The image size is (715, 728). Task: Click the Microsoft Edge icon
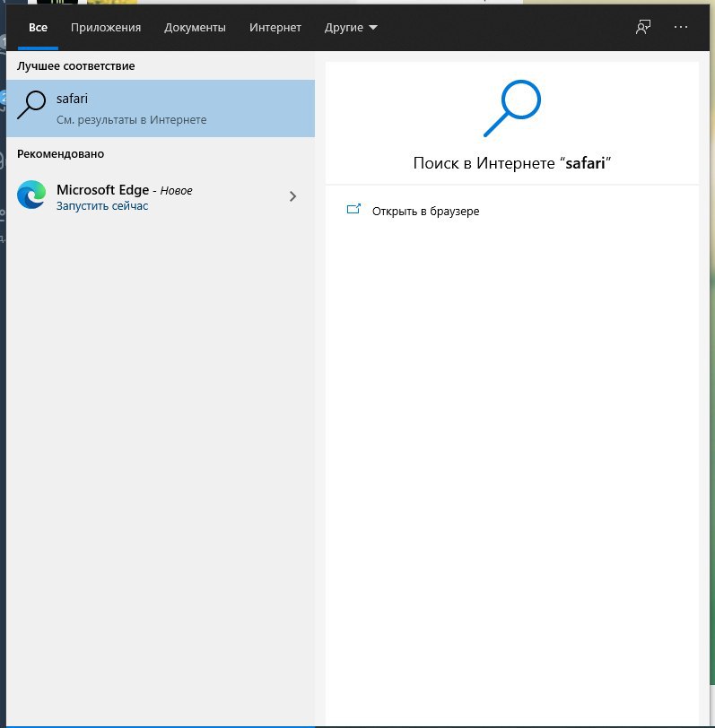pos(31,195)
